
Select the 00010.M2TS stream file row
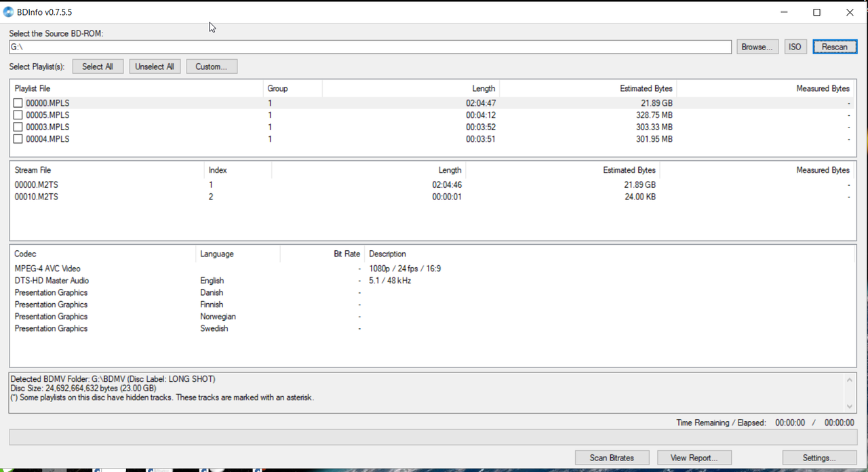[x=433, y=197]
